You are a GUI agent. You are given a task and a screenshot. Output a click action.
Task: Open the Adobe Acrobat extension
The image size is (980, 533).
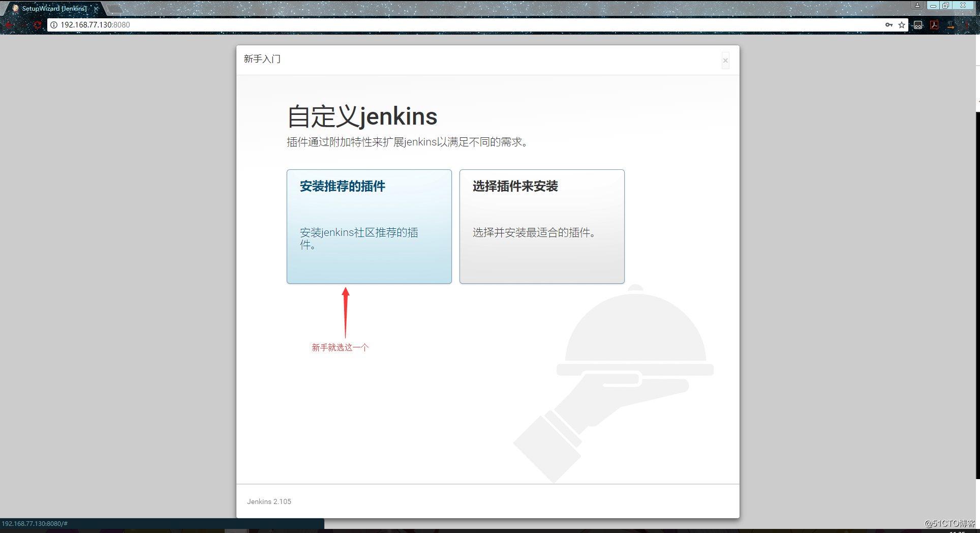click(934, 24)
